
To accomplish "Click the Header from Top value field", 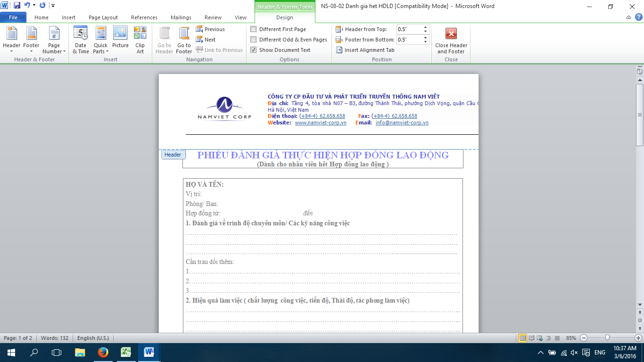I will (409, 29).
